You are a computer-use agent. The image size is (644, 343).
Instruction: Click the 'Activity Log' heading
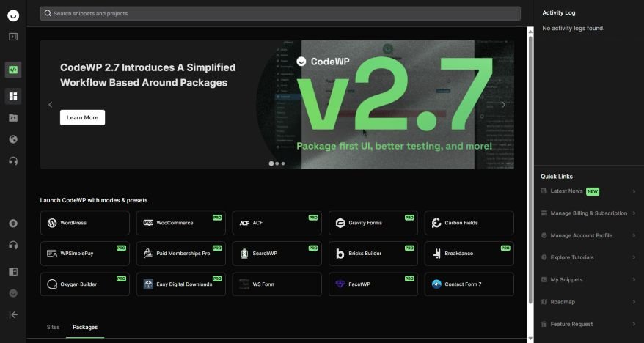559,12
